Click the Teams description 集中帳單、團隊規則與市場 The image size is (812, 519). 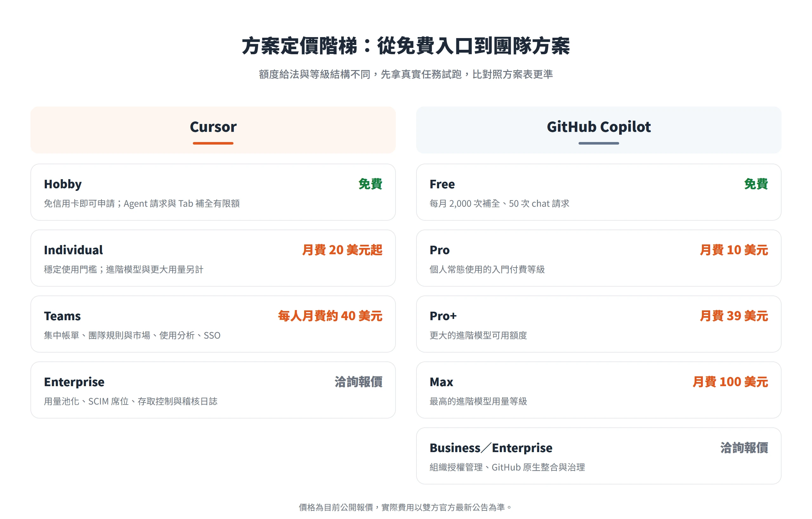click(132, 335)
